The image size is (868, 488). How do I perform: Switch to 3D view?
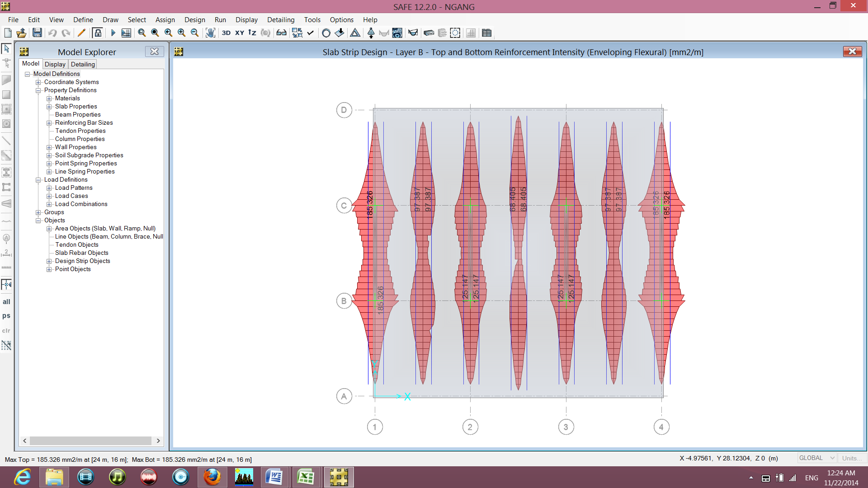tap(226, 33)
